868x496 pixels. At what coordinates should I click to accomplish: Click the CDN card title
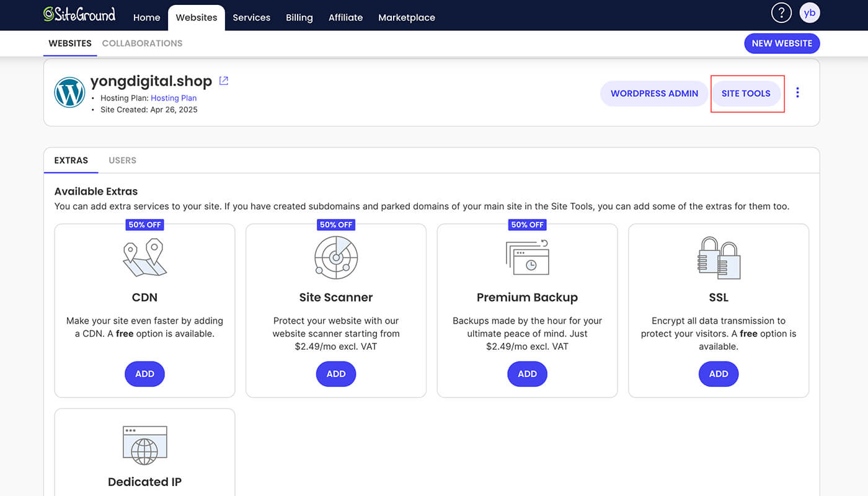144,298
